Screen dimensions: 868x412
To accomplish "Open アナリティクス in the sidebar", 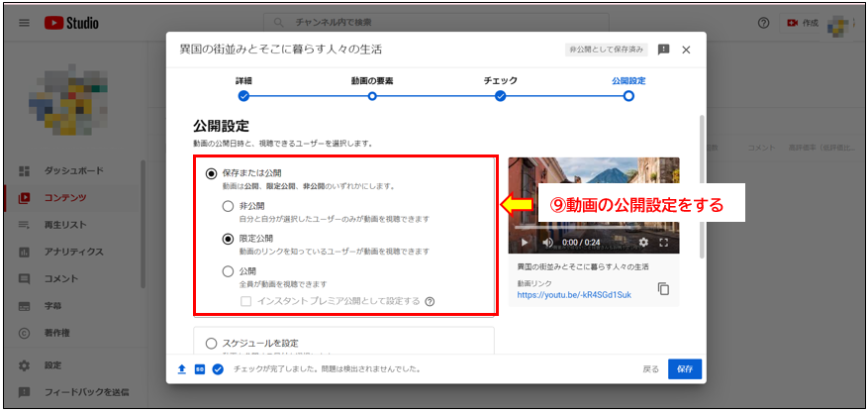I will pos(72,252).
